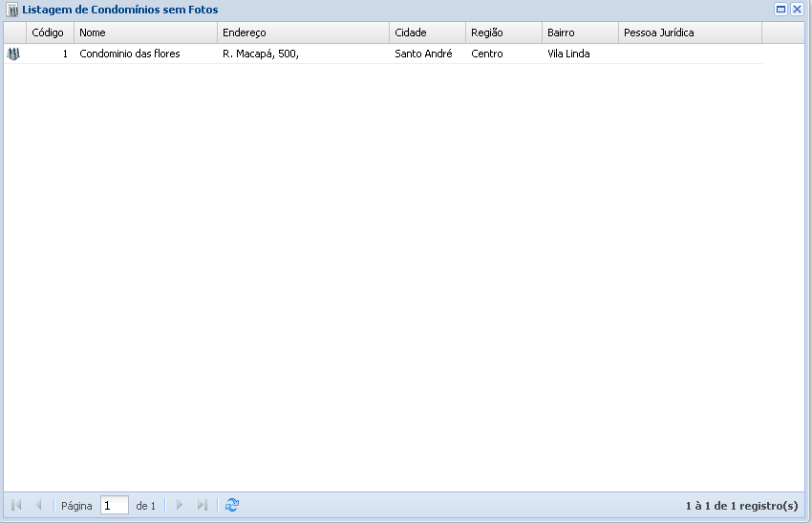Sort by the Região column header

pos(502,33)
